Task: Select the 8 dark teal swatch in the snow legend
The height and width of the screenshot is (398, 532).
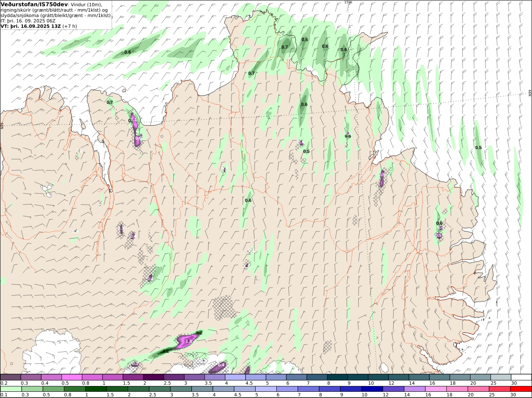Action: 337,377
